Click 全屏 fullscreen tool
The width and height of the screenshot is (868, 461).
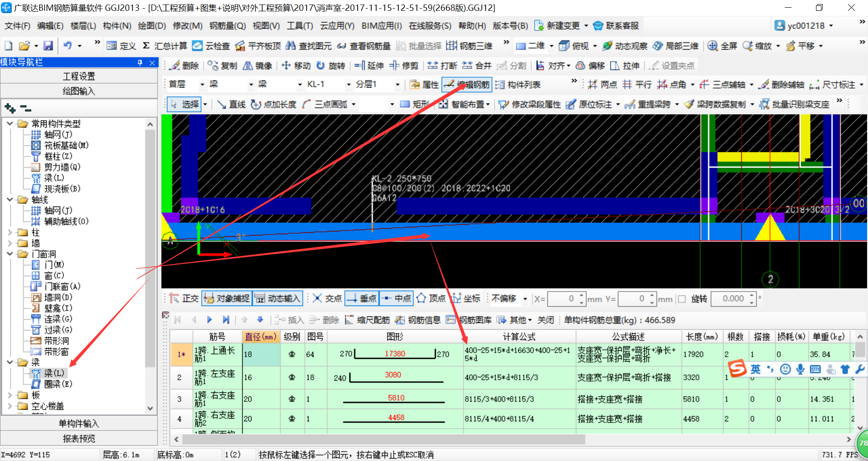click(x=722, y=46)
